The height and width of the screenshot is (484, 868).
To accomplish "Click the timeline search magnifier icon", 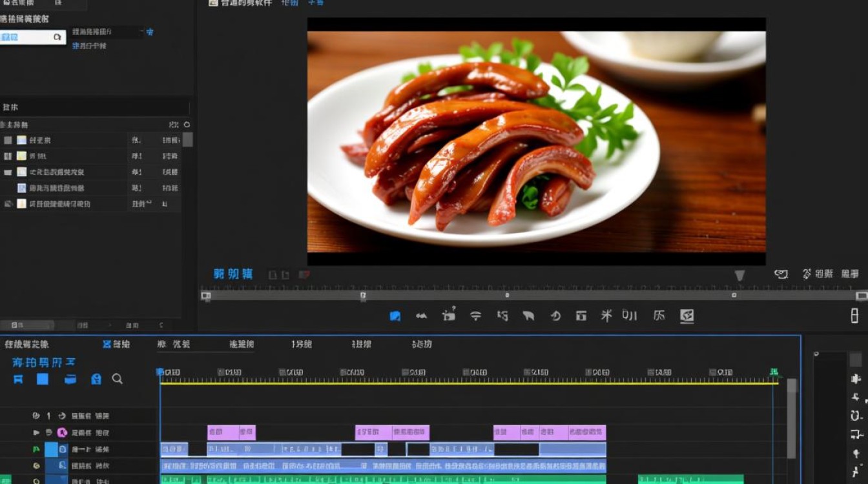I will click(x=117, y=379).
